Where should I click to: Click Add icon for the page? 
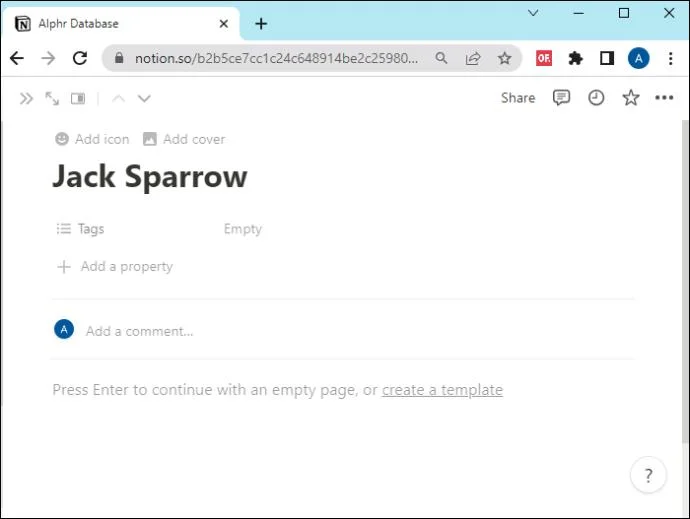[92, 139]
